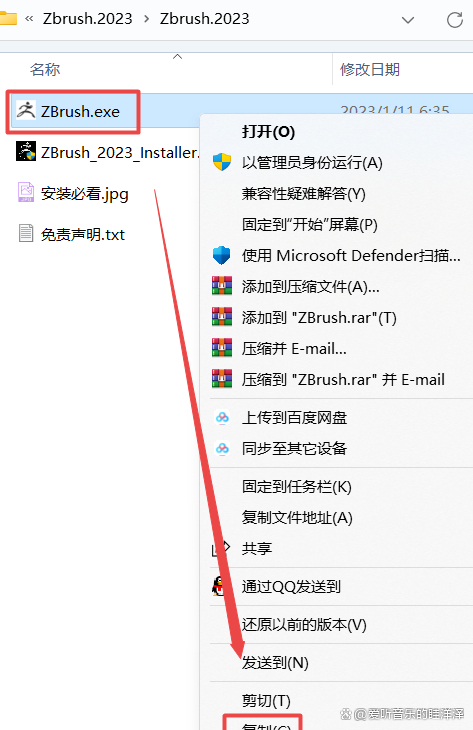Select the ZBrush.exe file icon
This screenshot has width=473, height=730.
26,111
